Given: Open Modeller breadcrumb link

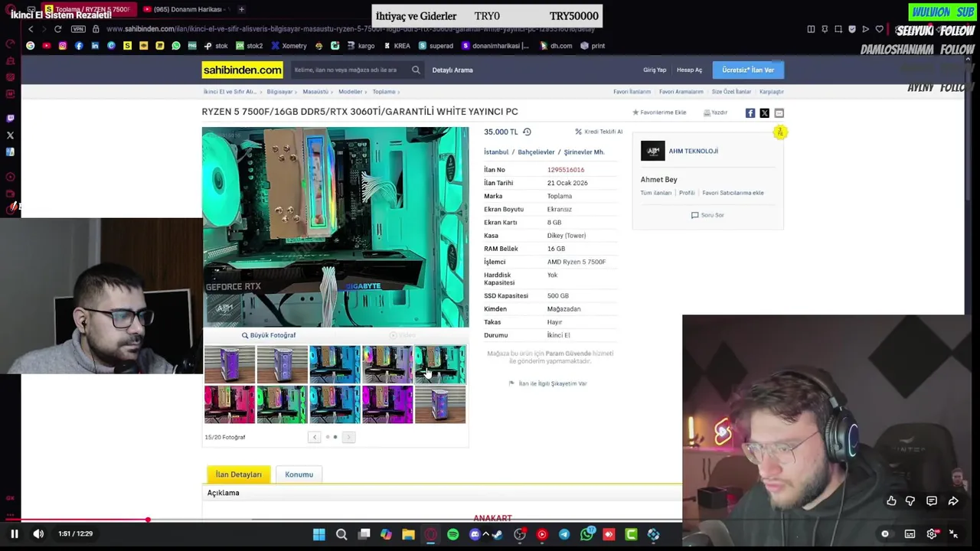Looking at the screenshot, I should 350,92.
